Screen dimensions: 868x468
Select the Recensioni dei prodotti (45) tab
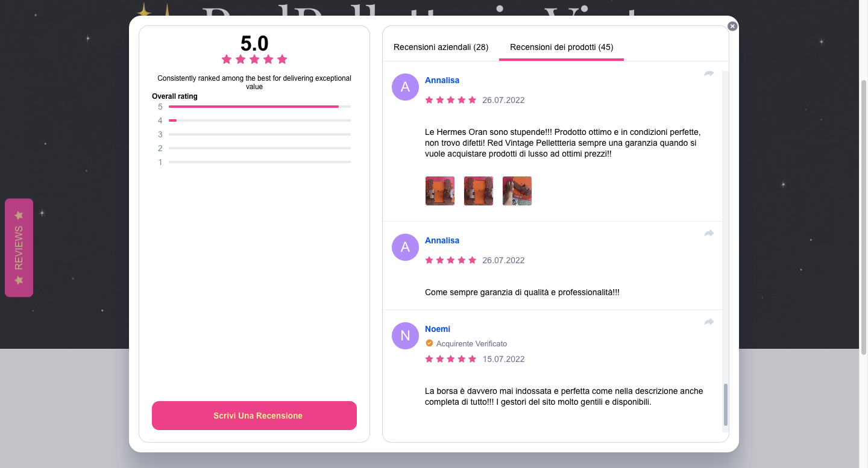[561, 47]
